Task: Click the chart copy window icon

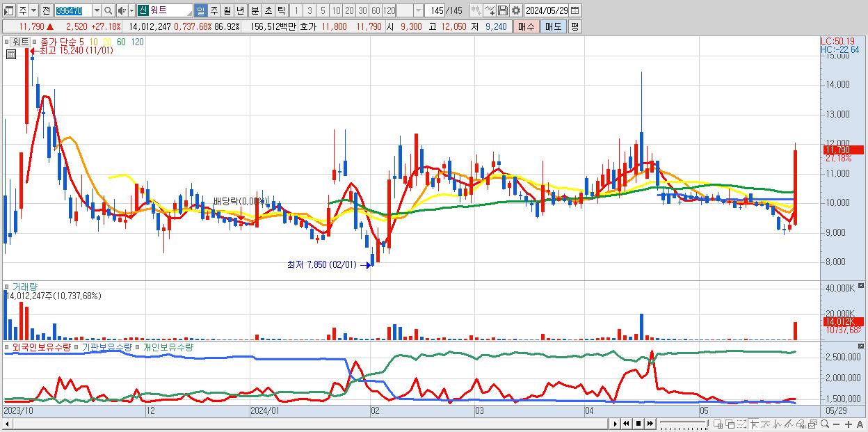Action: click(x=812, y=424)
